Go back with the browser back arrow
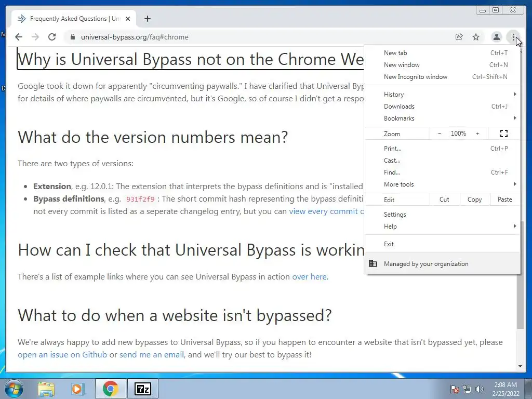Screen dimensions: 532x399 pos(19,37)
